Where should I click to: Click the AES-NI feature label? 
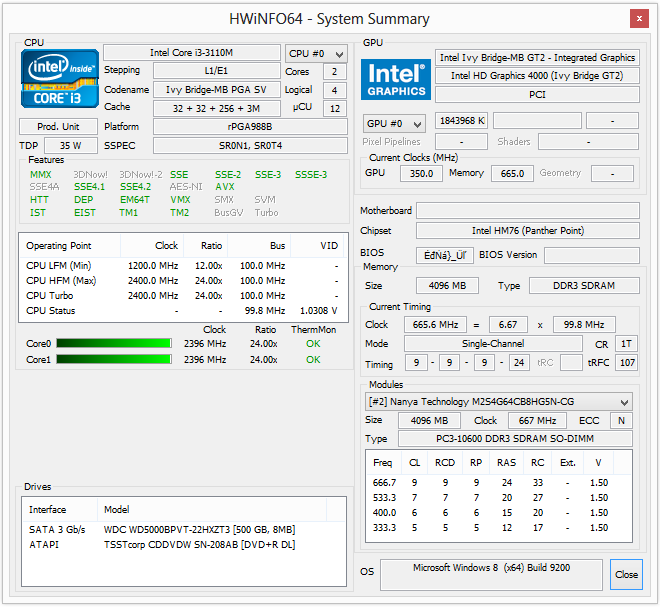pos(186,187)
